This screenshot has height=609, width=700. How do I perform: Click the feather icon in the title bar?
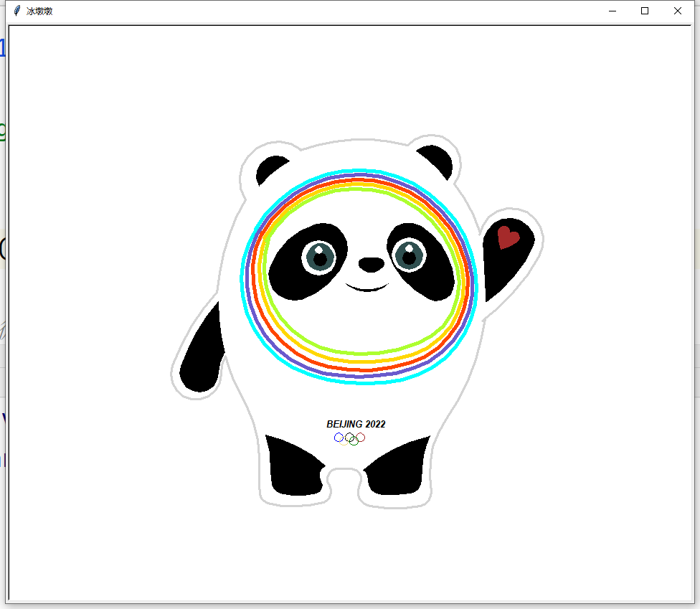[17, 11]
